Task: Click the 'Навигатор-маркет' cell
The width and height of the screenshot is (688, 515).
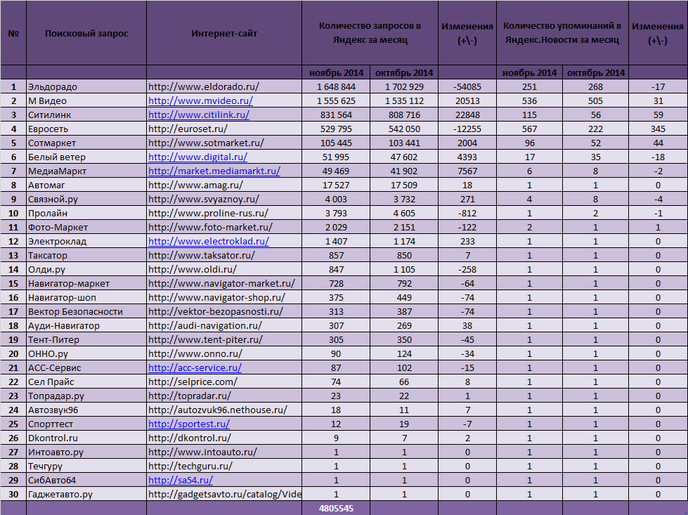Action: 86,283
